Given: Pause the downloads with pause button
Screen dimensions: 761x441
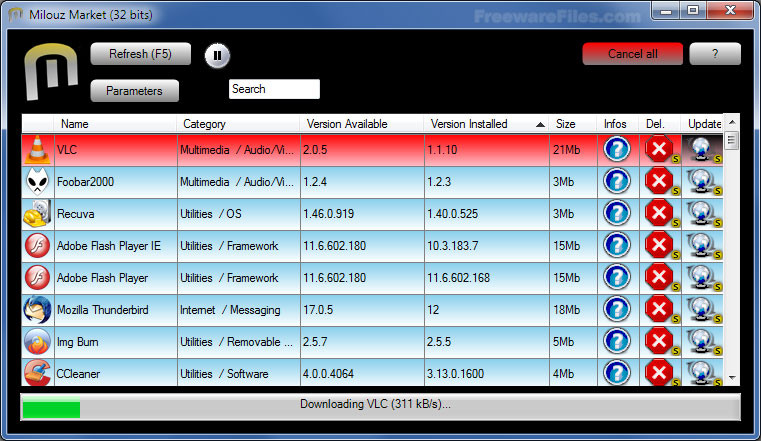Looking at the screenshot, I should (x=217, y=55).
